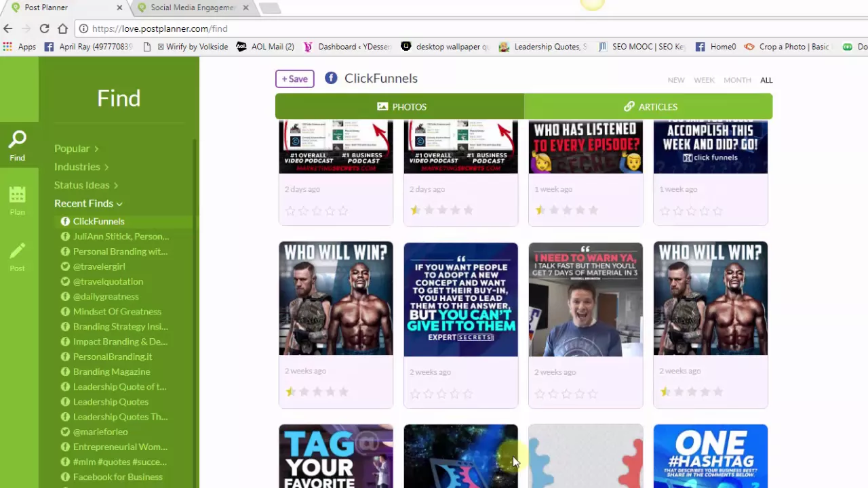Switch to the PHOTOS tab
Image resolution: width=868 pixels, height=488 pixels.
399,106
